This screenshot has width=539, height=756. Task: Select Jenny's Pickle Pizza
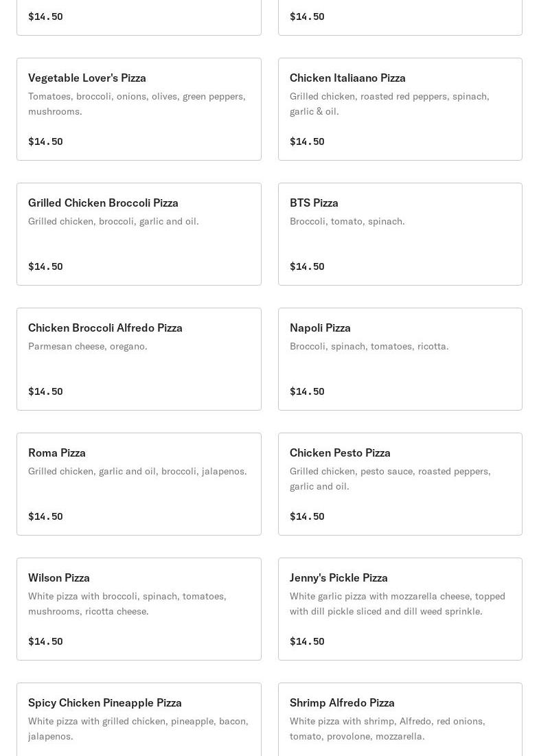point(400,608)
